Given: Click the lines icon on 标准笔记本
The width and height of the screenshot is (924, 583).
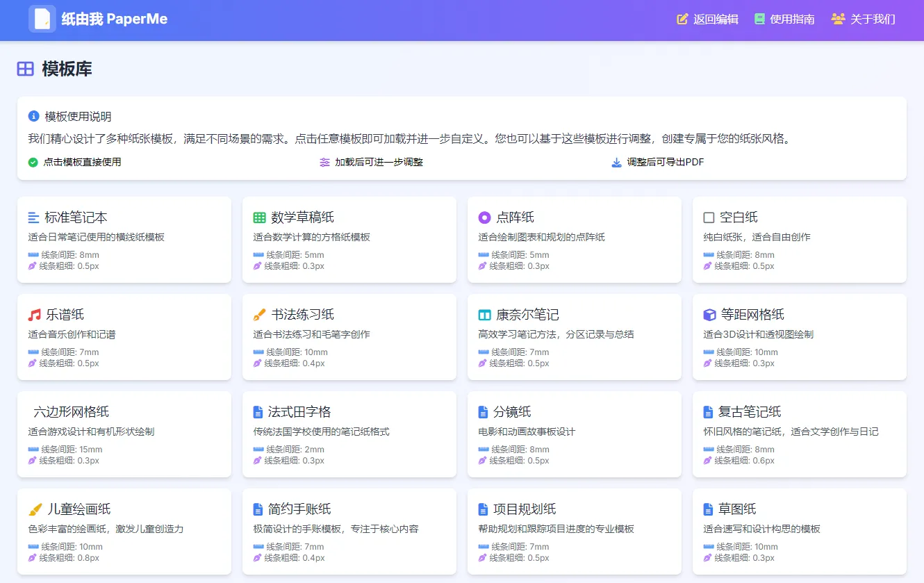Looking at the screenshot, I should coord(34,217).
